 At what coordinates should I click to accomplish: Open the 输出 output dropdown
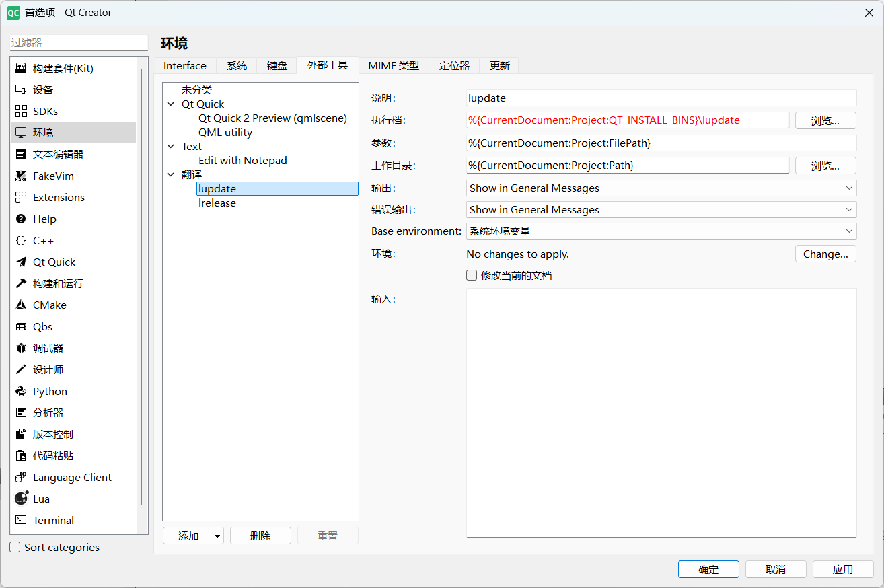(661, 188)
